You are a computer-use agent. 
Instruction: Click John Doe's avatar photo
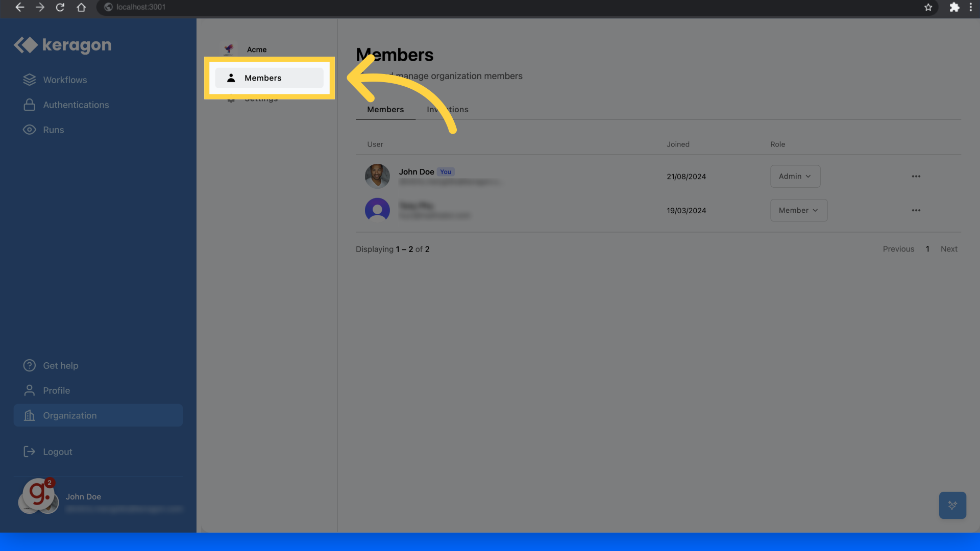[x=377, y=177]
